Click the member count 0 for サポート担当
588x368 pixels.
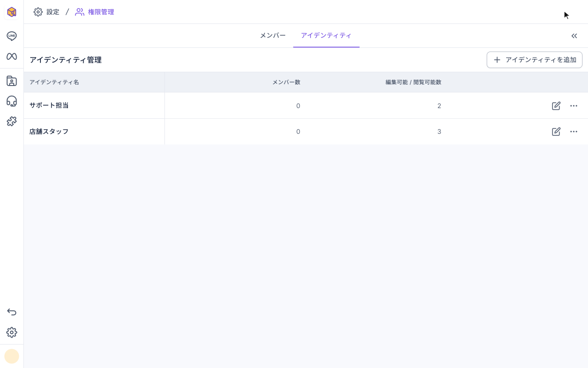click(x=298, y=106)
